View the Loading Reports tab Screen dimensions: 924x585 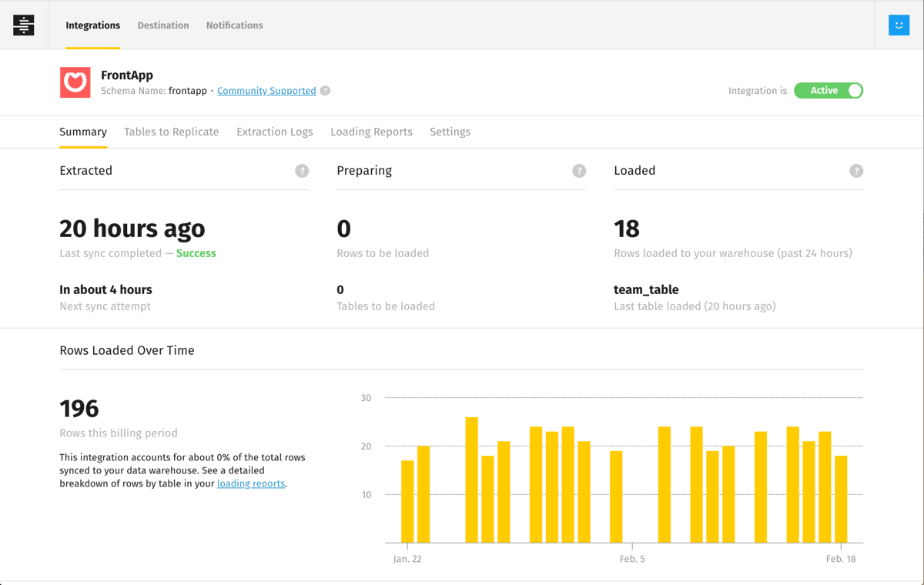point(372,132)
